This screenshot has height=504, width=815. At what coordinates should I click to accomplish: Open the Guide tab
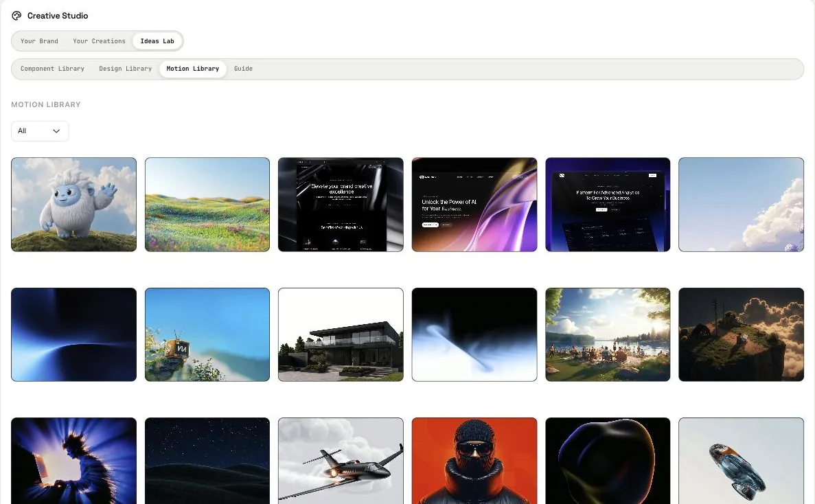pyautogui.click(x=243, y=69)
